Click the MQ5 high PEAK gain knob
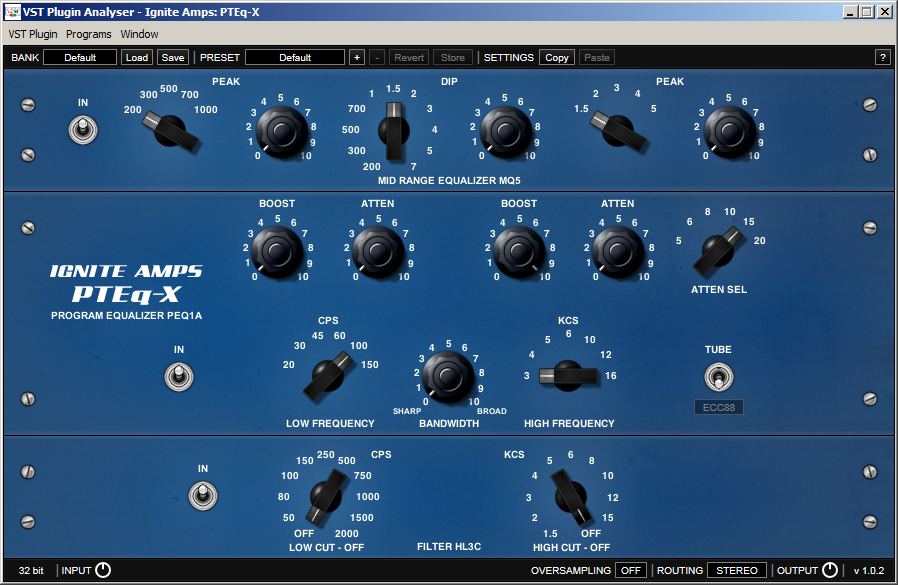Screen dimensions: 898x585 coord(730,131)
